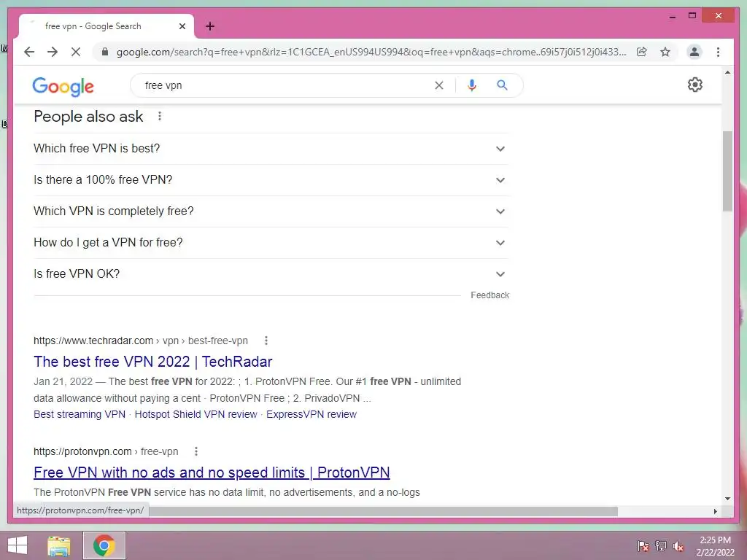The width and height of the screenshot is (747, 560).
Task: Open File Explorer from the taskbar
Action: click(59, 545)
